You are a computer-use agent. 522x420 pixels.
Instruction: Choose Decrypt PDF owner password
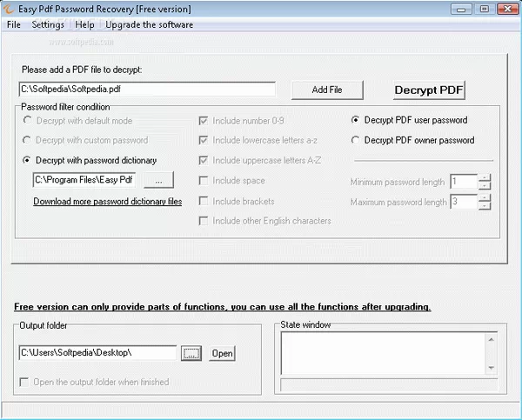[356, 140]
